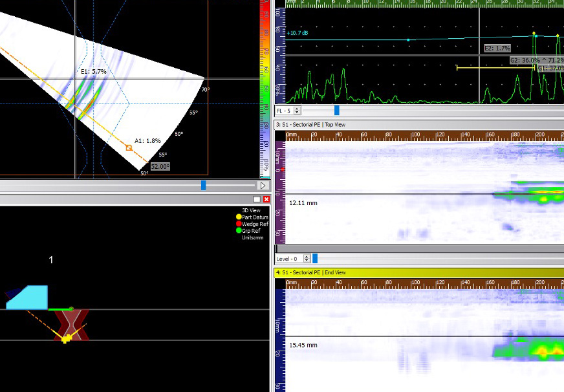Click the 52.00° angle readout box
The width and height of the screenshot is (564, 392).
tap(159, 166)
